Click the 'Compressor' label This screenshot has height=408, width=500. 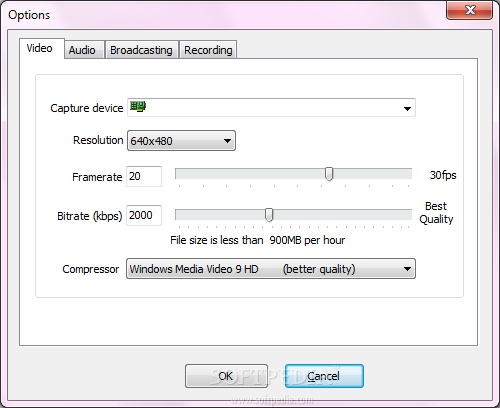[x=90, y=269]
